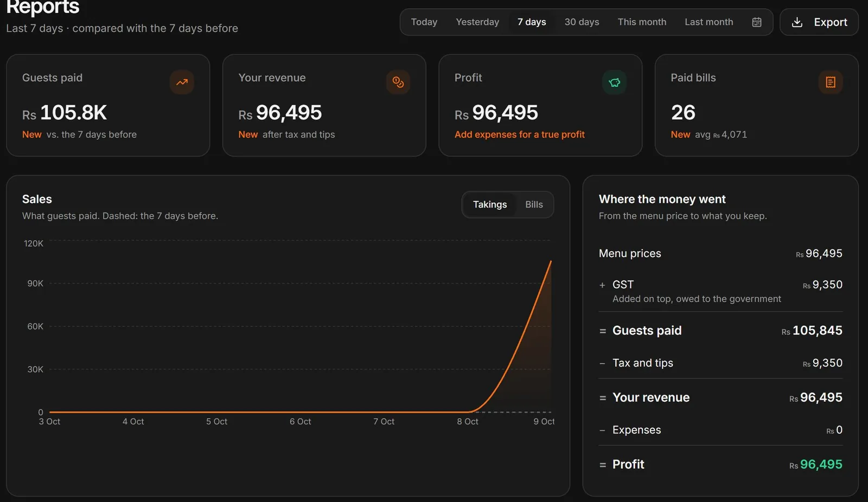
Task: Select the This month range
Action: coord(642,22)
